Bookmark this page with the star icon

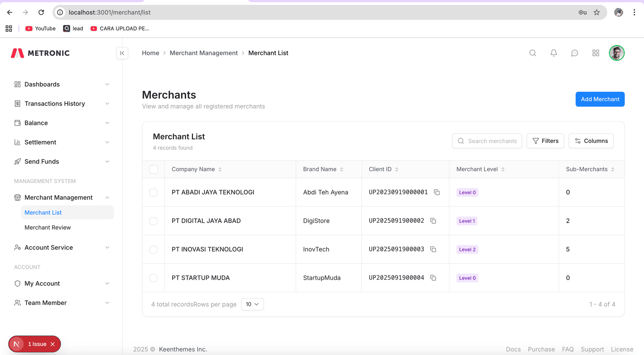[x=597, y=12]
